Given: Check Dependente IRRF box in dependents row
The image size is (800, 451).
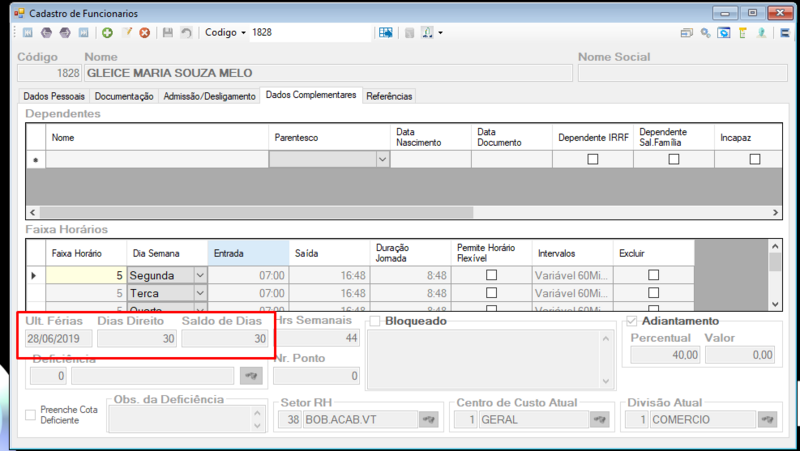Looking at the screenshot, I should (592, 159).
